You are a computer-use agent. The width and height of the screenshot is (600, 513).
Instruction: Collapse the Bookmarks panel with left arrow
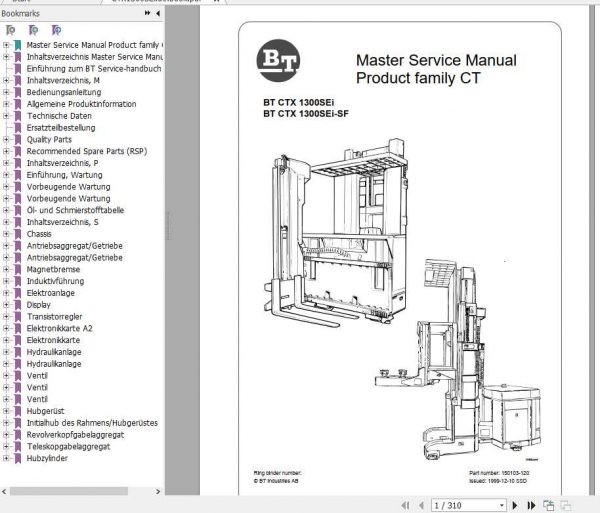click(158, 13)
